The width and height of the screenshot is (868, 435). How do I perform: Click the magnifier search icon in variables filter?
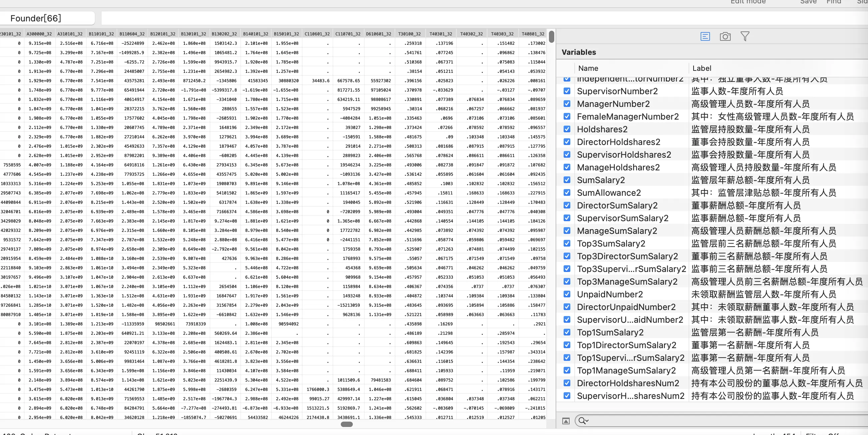[582, 421]
